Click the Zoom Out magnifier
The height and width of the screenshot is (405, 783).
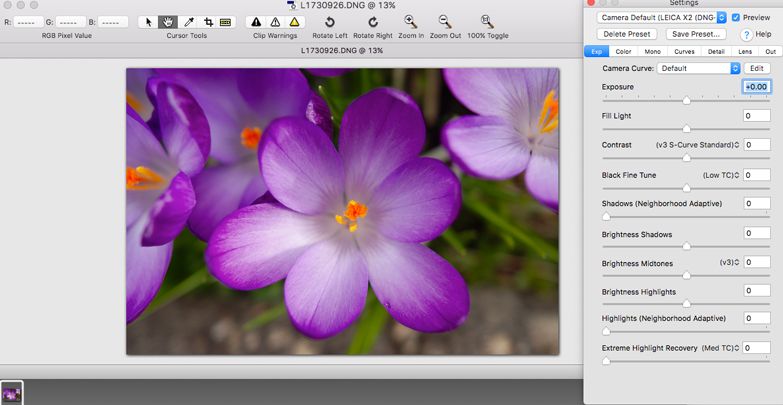[445, 22]
